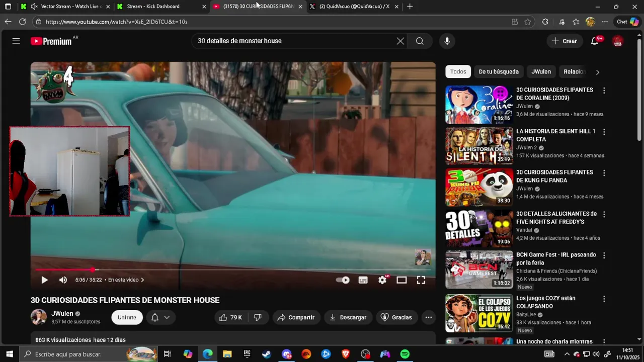Open browser extensions puzzle icon

(x=545, y=22)
